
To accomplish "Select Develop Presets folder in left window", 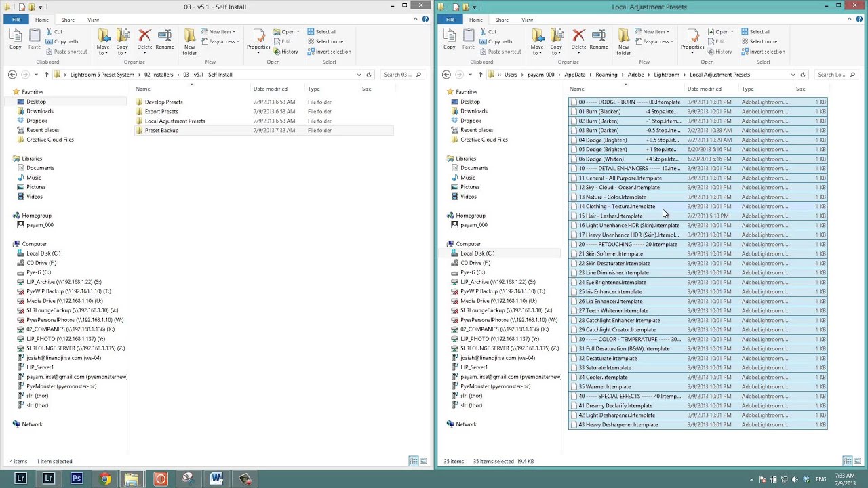I will [x=163, y=102].
